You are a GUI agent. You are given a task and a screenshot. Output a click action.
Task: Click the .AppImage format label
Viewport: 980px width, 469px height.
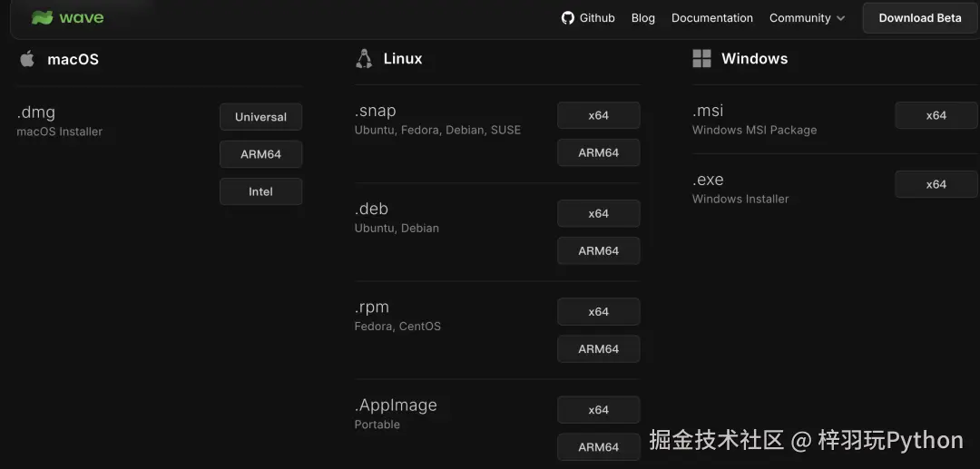click(396, 405)
